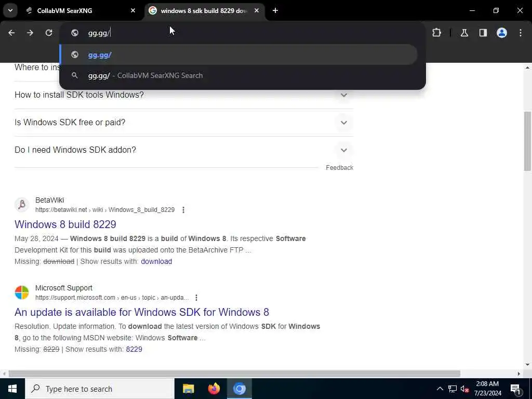Click support.microsoft.com URL breadcrumb
Viewport: 532px width, 399px height.
(112, 298)
